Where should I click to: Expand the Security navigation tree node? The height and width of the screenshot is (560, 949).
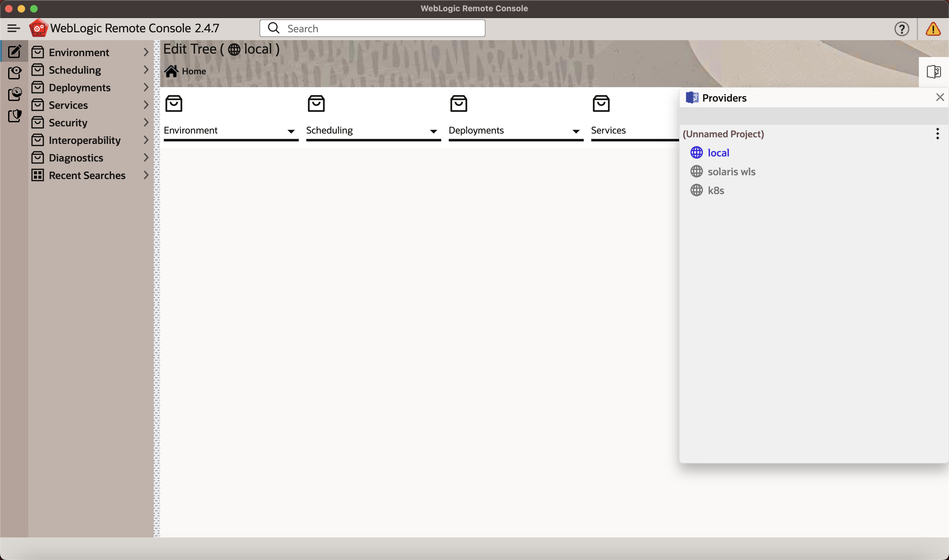click(x=146, y=122)
